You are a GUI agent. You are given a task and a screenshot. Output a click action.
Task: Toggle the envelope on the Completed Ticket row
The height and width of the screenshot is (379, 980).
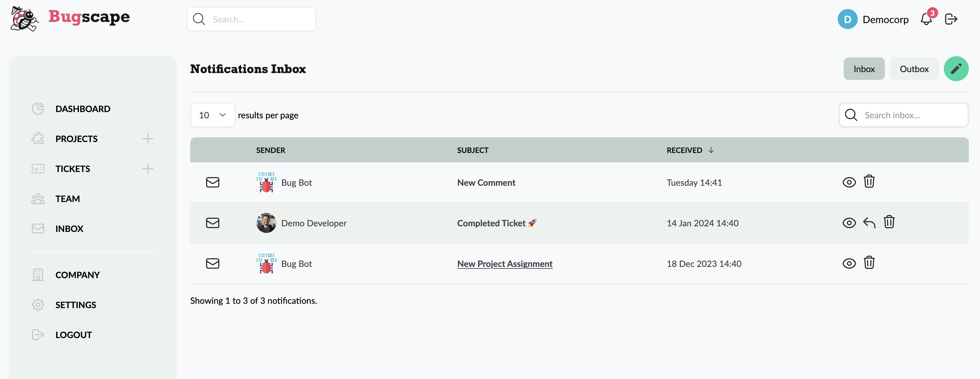pyautogui.click(x=212, y=223)
